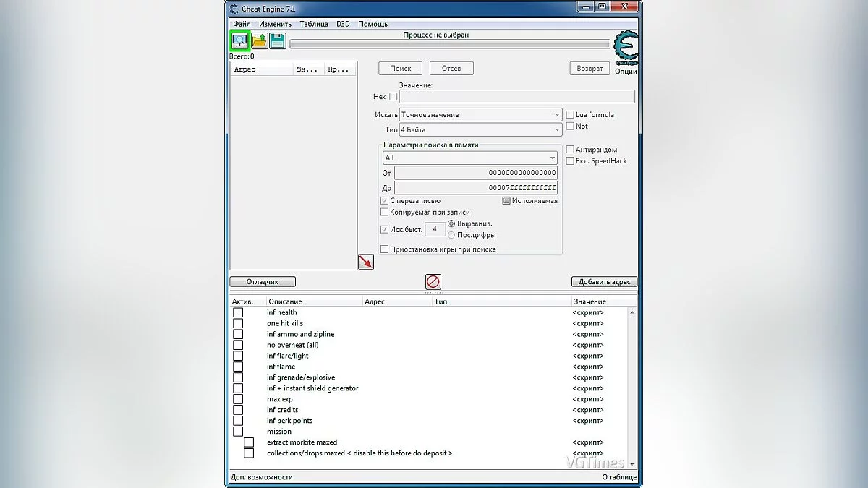
Task: Click the fast scan alignment field
Action: pyautogui.click(x=435, y=229)
